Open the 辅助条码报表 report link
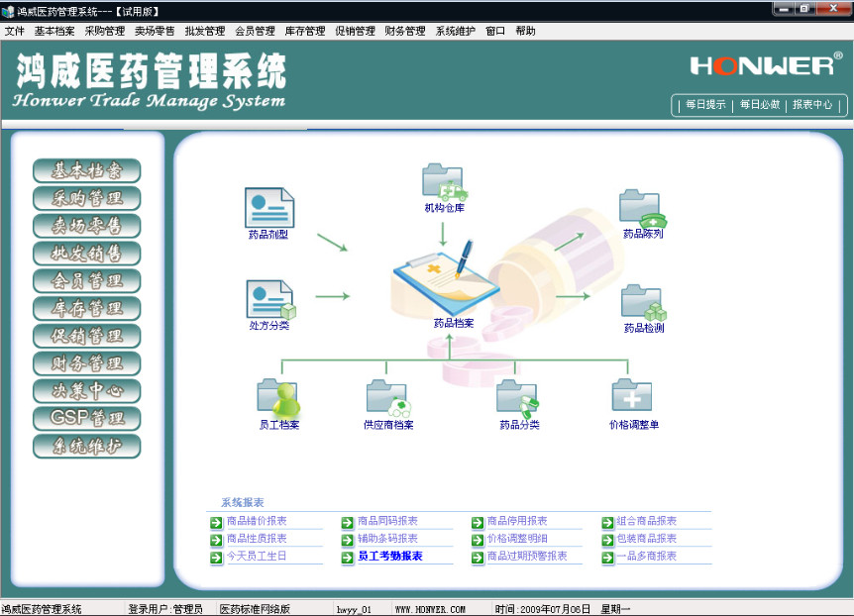 [387, 539]
